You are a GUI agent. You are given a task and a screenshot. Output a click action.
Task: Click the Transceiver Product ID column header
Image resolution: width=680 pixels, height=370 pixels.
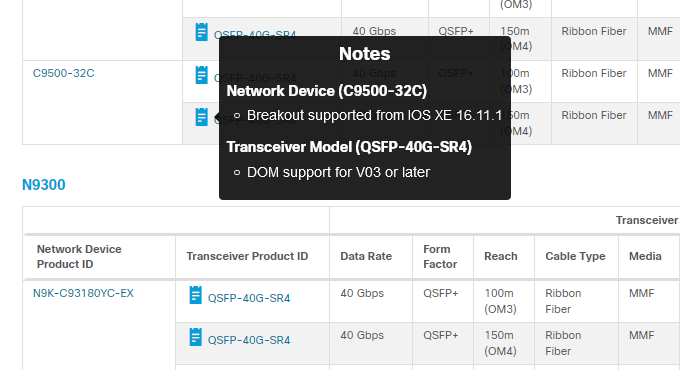(247, 256)
